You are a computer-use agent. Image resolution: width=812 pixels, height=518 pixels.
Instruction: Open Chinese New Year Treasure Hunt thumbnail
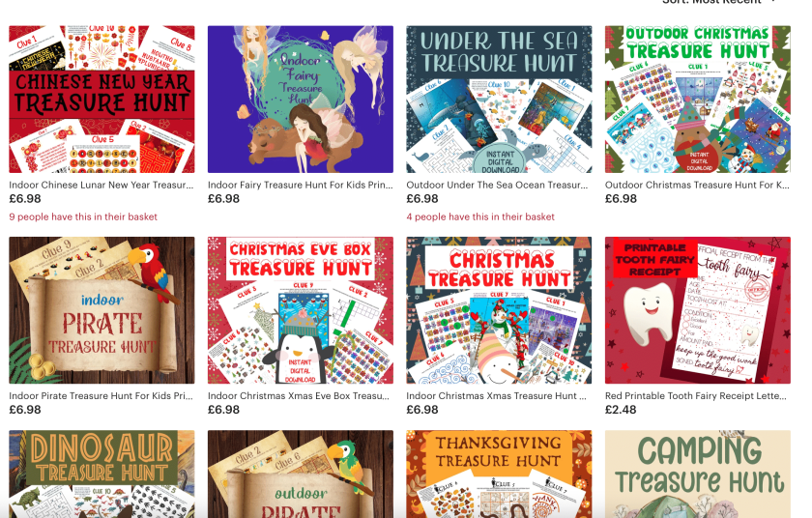tap(101, 100)
